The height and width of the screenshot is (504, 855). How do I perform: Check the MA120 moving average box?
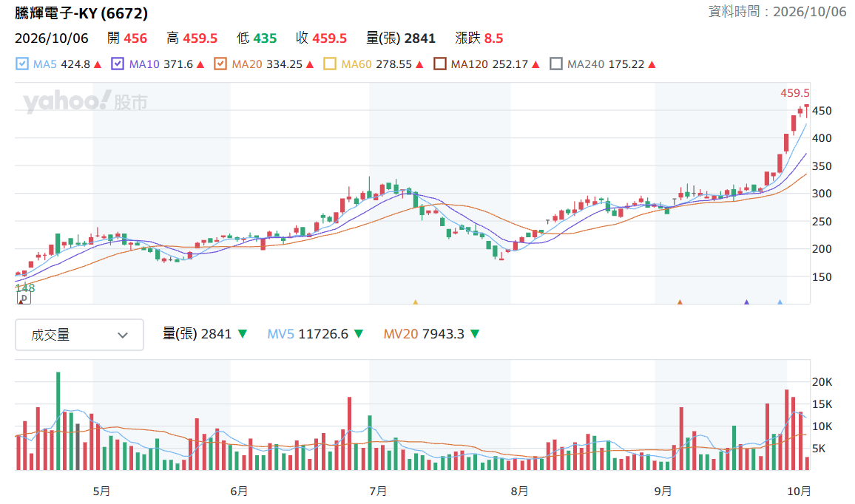pyautogui.click(x=439, y=64)
